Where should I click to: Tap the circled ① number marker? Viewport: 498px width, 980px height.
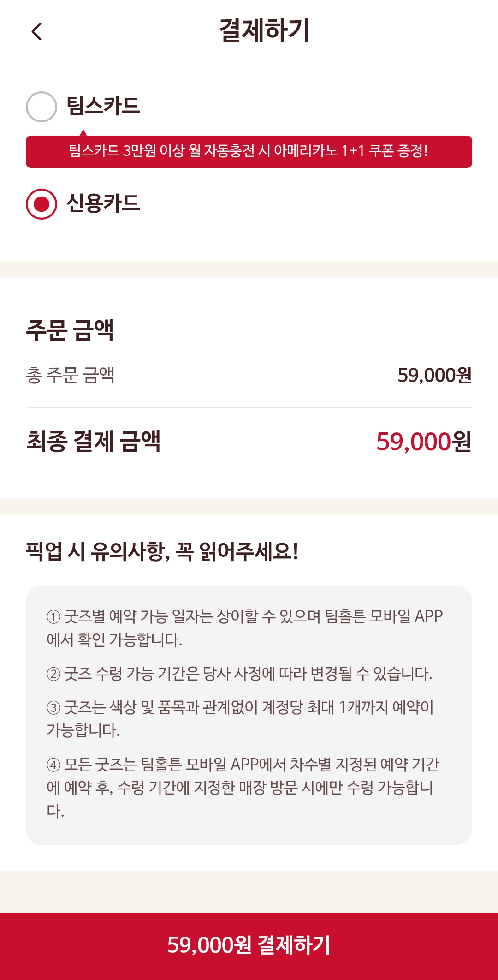pos(53,617)
